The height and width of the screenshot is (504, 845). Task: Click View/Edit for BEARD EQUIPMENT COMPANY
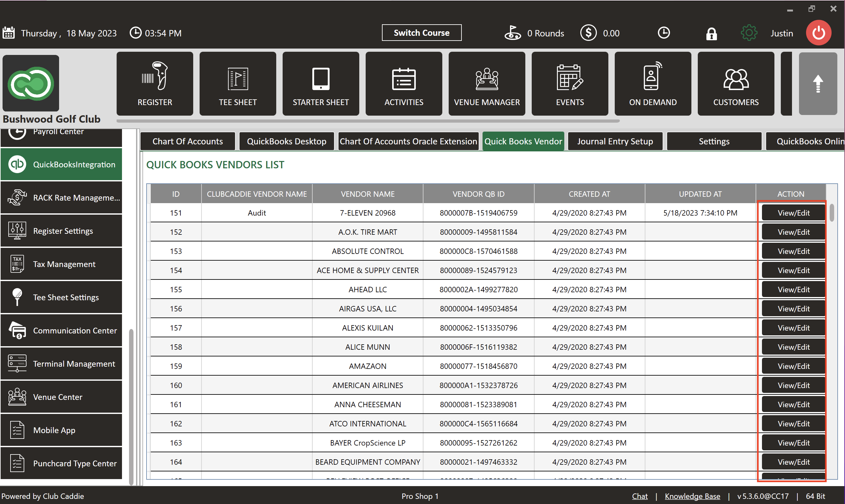coord(793,462)
